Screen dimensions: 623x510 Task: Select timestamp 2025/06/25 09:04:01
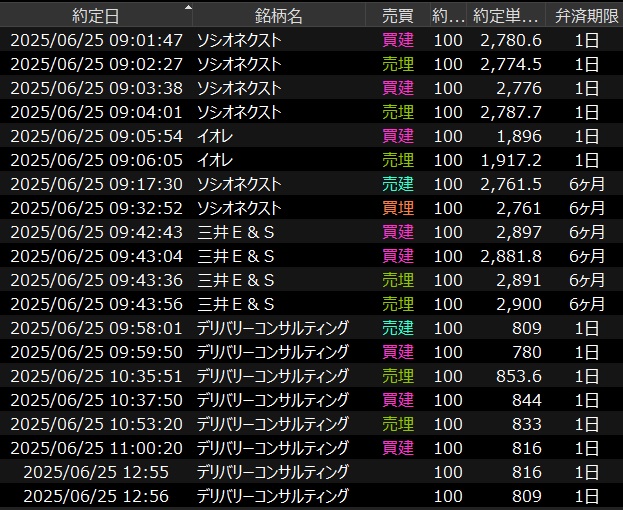(x=97, y=112)
